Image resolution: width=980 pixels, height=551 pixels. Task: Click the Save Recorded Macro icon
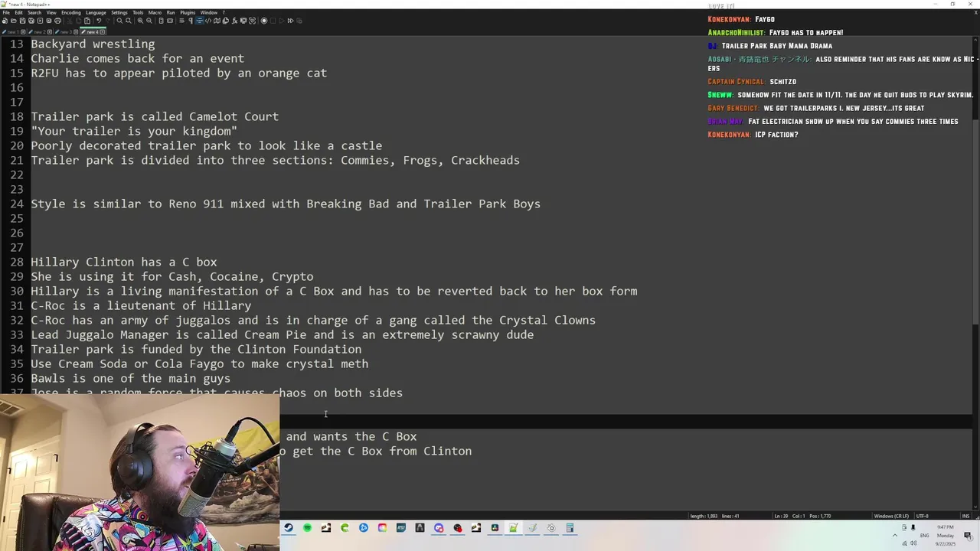pyautogui.click(x=299, y=21)
